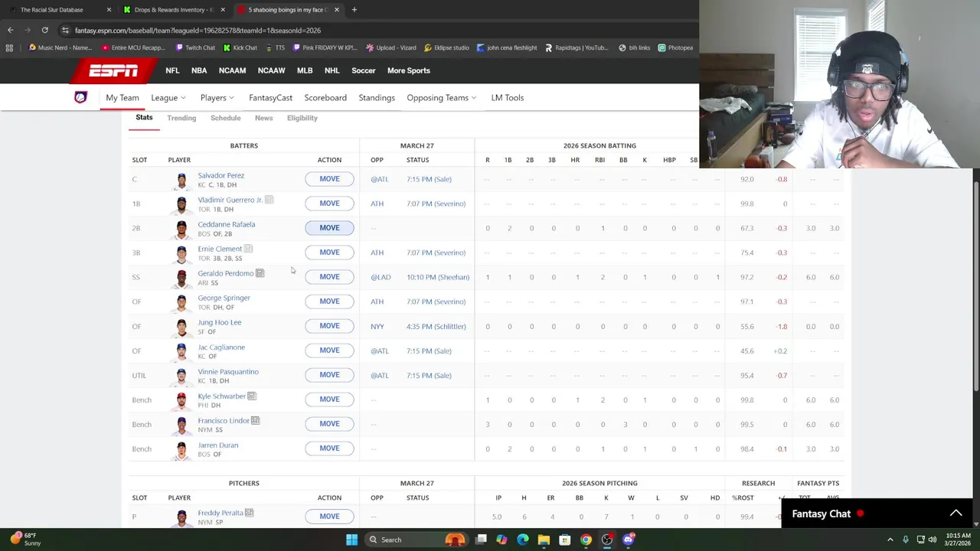
Task: Reload the page with the refresh icon
Action: coord(45,30)
